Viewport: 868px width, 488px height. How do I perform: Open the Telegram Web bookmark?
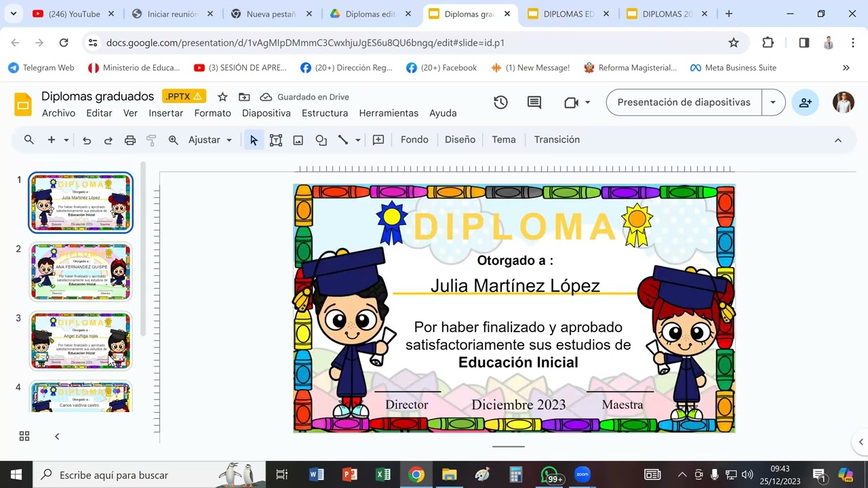coord(41,68)
